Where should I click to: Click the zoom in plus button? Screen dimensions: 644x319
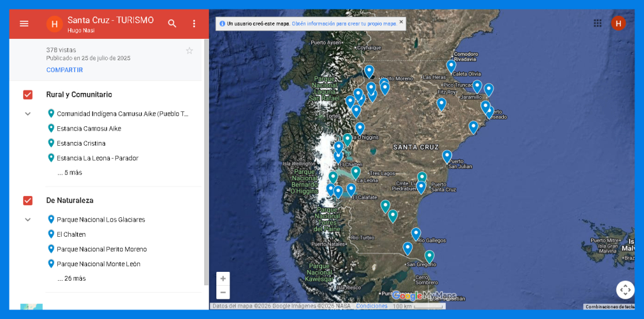pyautogui.click(x=223, y=278)
